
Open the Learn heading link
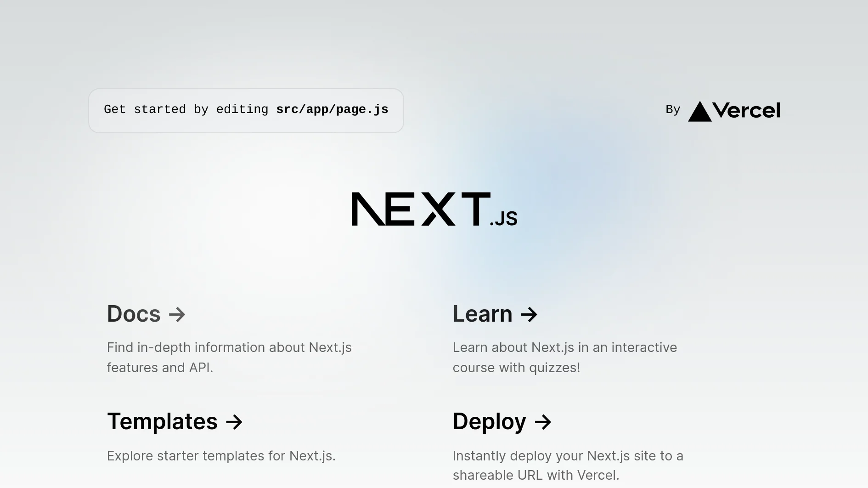tap(495, 314)
